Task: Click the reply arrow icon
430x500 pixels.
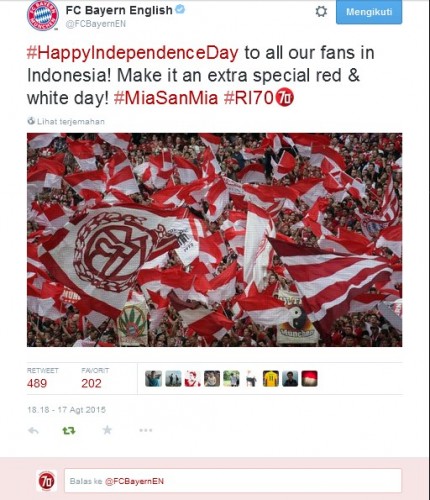Action: (x=33, y=431)
